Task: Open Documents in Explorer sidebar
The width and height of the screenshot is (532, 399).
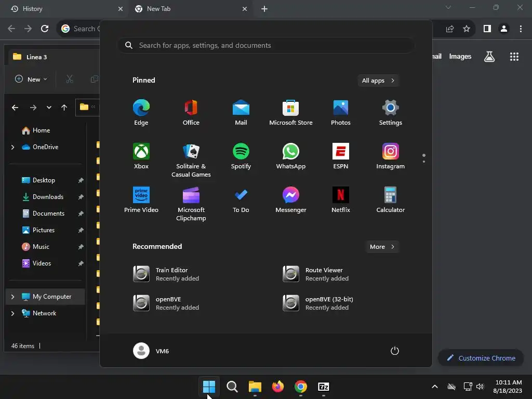Action: (x=48, y=214)
